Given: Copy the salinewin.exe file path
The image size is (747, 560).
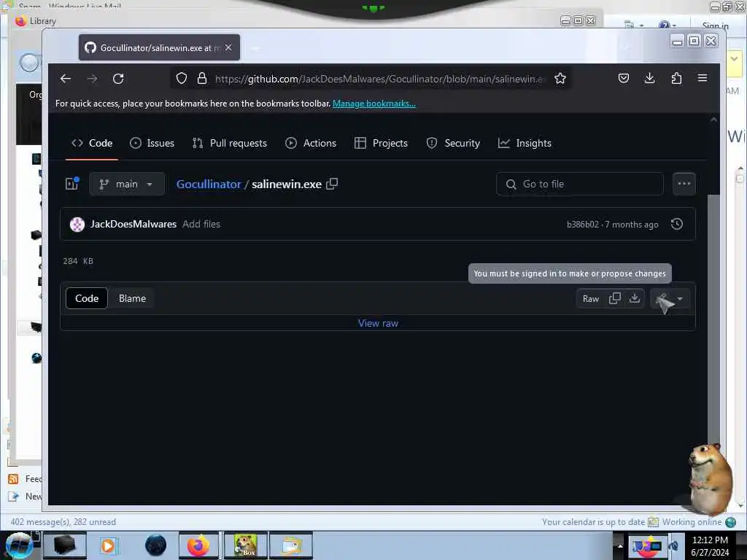Looking at the screenshot, I should pyautogui.click(x=332, y=184).
